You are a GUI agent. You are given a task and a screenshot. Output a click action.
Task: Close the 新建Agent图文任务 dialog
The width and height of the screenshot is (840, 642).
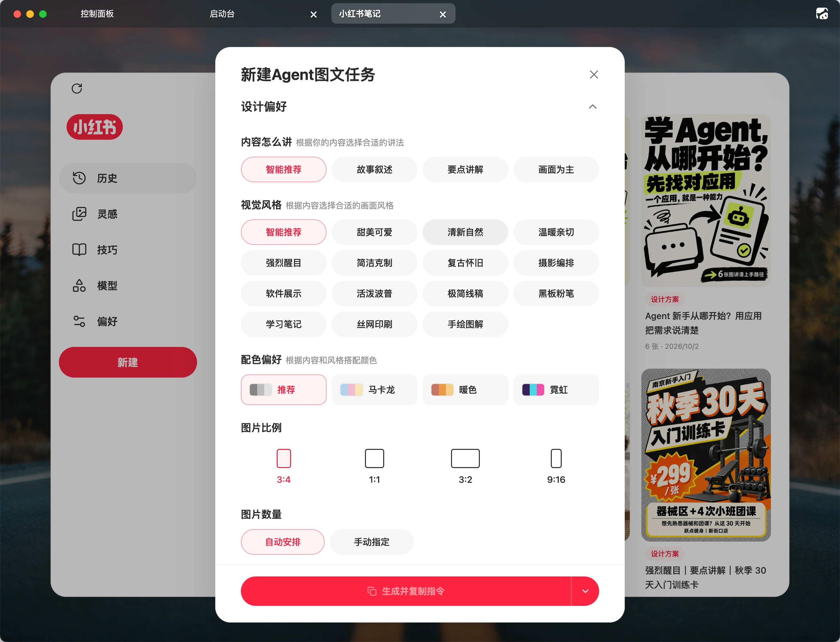click(594, 74)
